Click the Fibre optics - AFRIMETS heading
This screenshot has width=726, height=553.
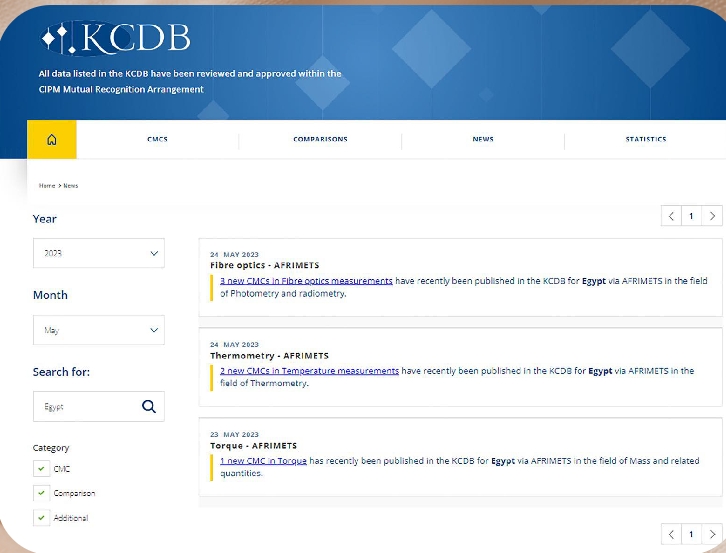pos(264,265)
